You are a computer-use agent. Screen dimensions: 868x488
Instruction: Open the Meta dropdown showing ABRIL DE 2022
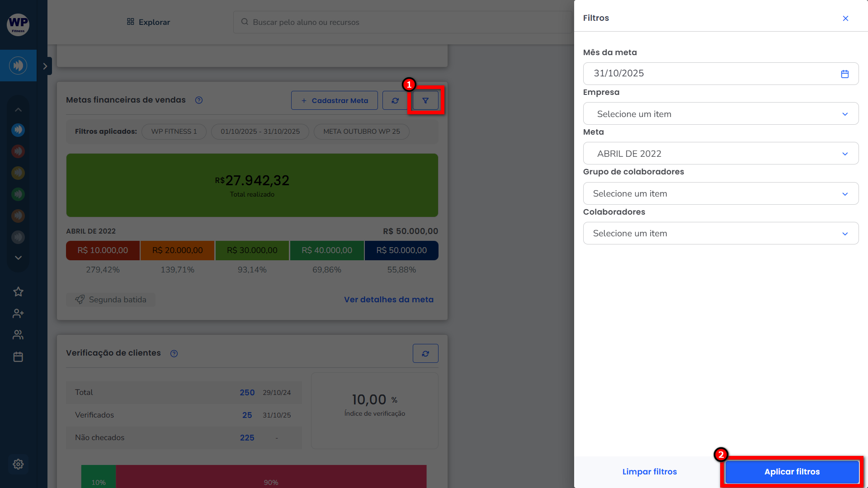(x=721, y=154)
